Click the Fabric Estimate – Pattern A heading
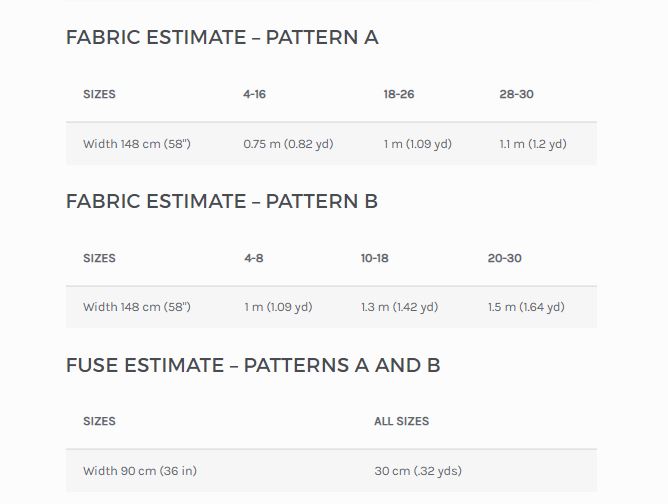The image size is (668, 504). 222,37
